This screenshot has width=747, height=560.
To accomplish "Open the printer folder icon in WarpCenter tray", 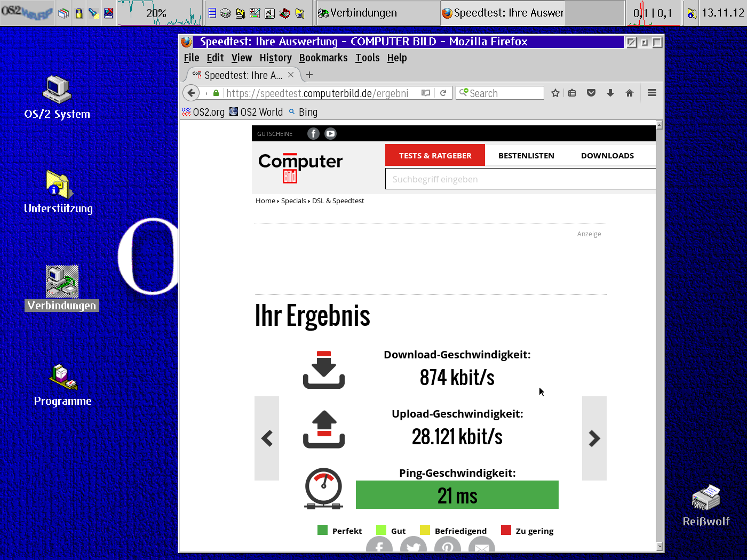I will (x=241, y=13).
